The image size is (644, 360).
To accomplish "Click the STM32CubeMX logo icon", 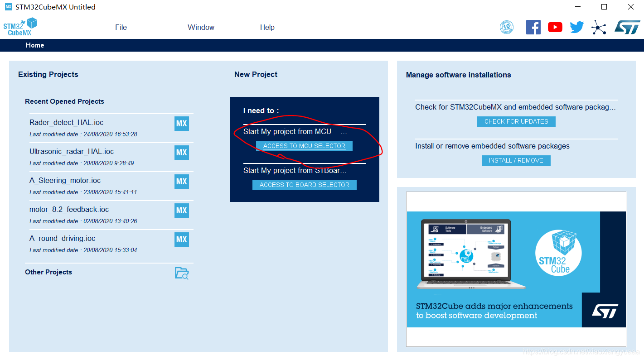I will [x=20, y=27].
